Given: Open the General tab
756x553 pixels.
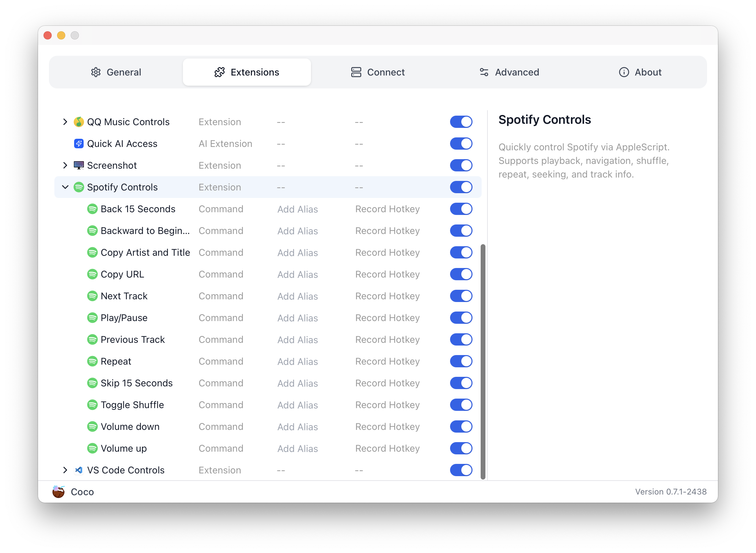Looking at the screenshot, I should 116,72.
